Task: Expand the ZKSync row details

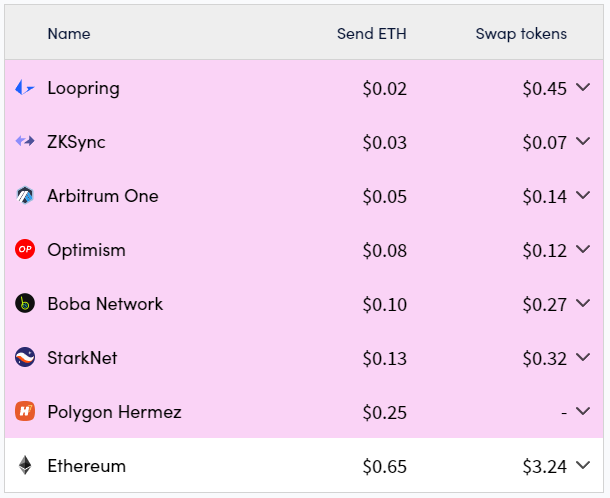Action: point(583,141)
